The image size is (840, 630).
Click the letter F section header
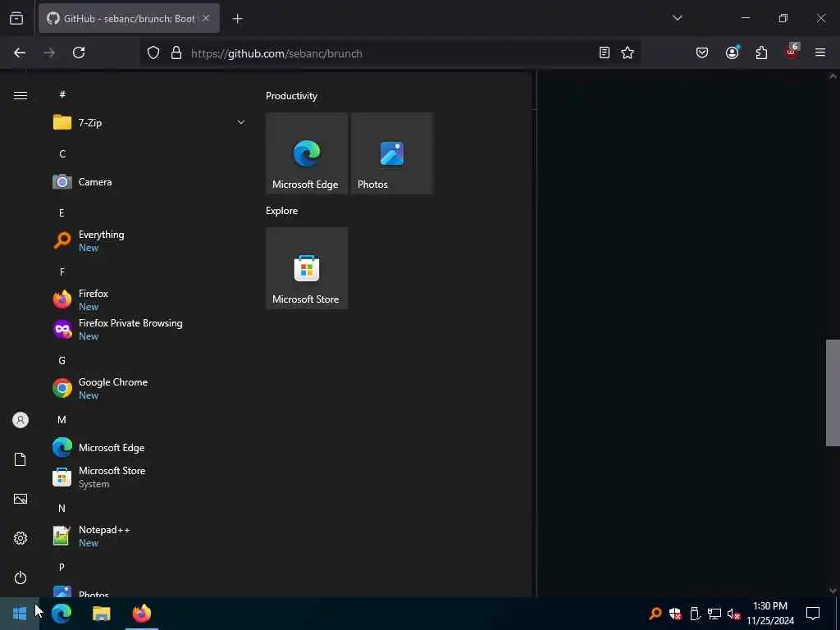62,272
